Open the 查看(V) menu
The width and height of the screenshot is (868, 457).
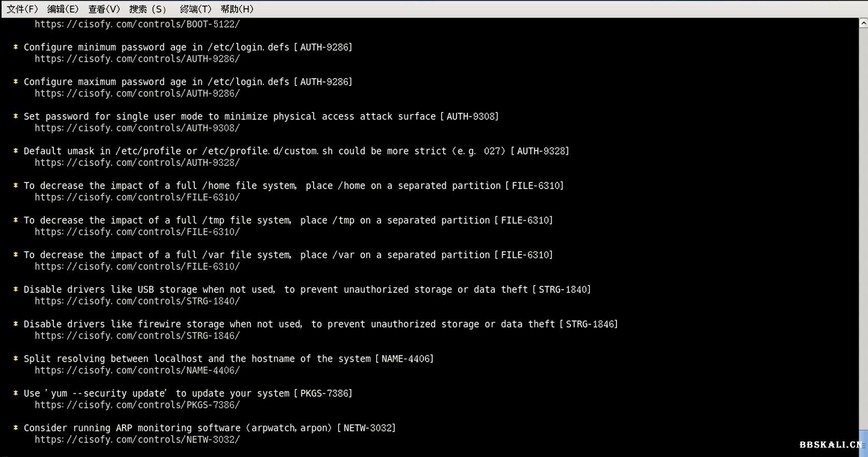tap(104, 9)
